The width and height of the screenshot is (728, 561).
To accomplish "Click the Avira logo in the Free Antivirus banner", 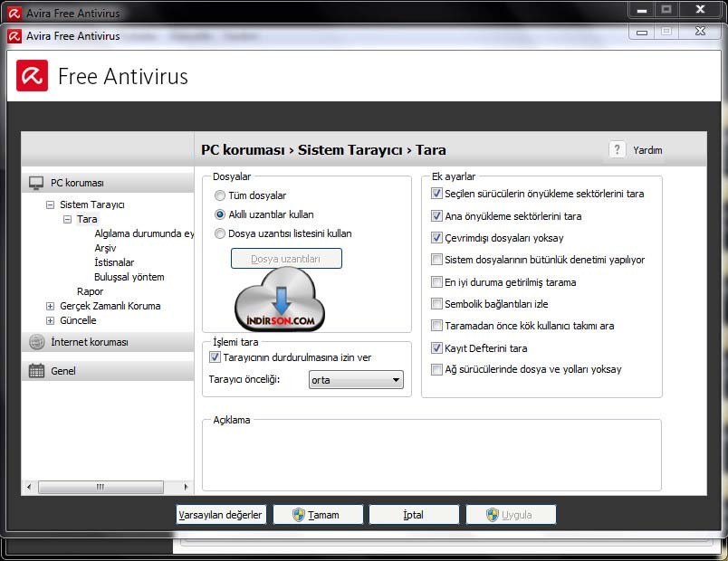I will 32,76.
